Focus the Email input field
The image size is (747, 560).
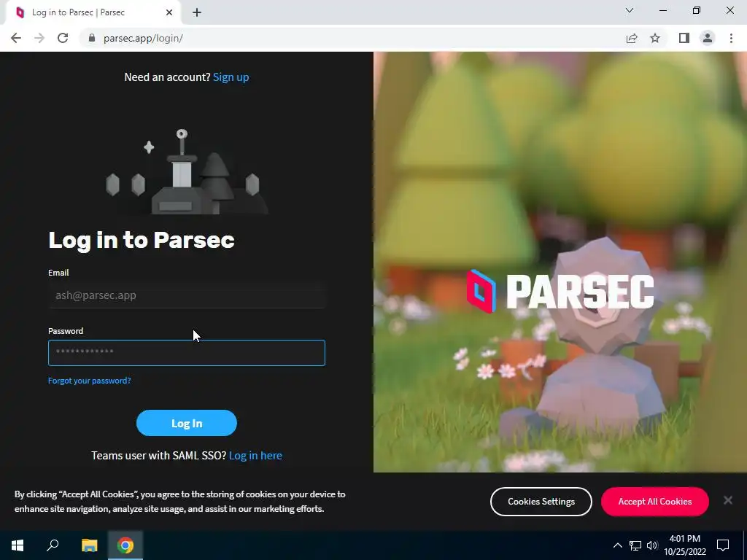pos(187,295)
